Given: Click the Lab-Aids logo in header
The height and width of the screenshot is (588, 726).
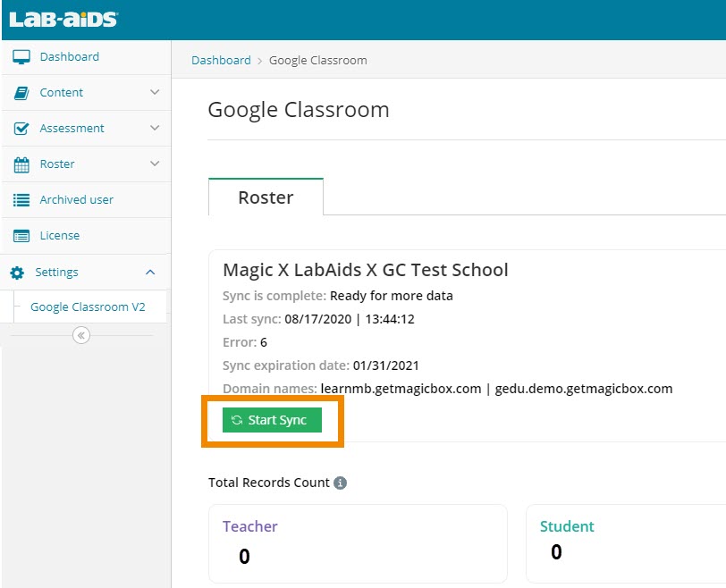Looking at the screenshot, I should click(x=63, y=19).
